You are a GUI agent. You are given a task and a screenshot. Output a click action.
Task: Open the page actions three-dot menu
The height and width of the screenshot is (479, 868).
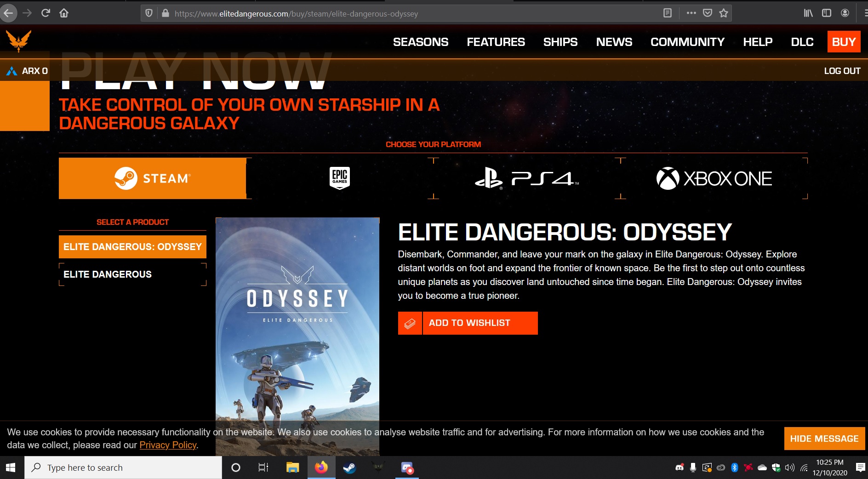691,13
